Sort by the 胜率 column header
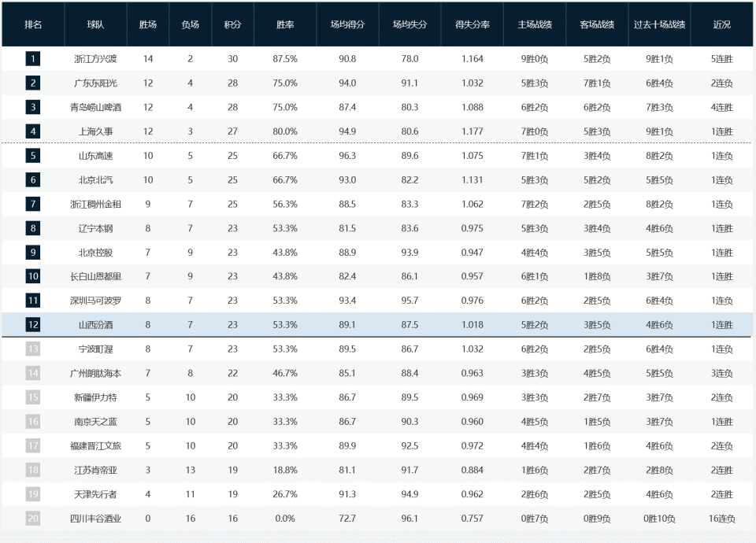Image resolution: width=756 pixels, height=543 pixels. 285,24
